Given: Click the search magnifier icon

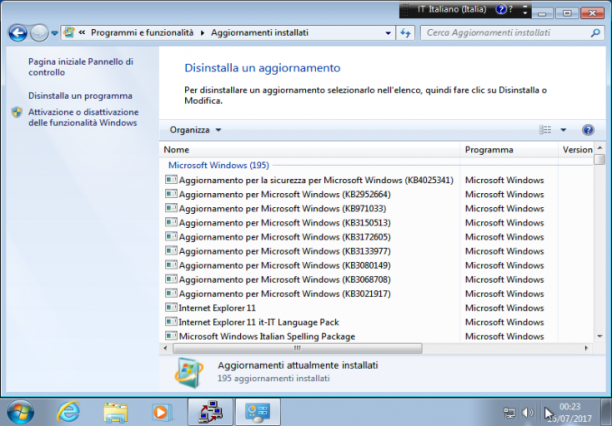Looking at the screenshot, I should [595, 33].
